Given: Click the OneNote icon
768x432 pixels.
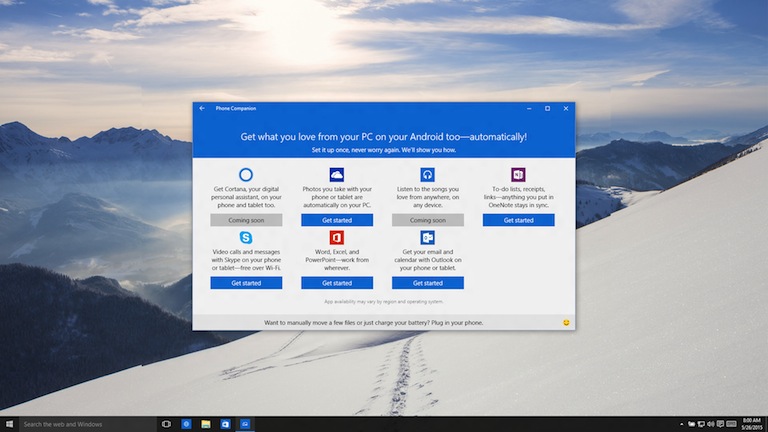Looking at the screenshot, I should (x=518, y=175).
